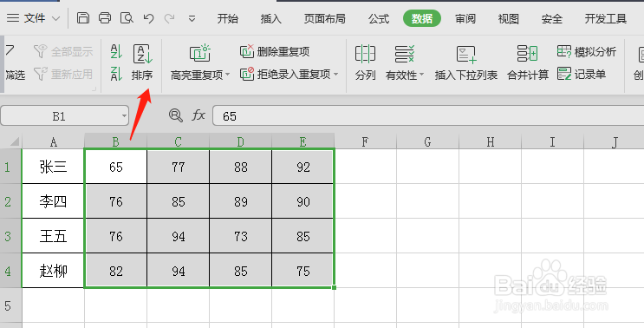Viewport: 644px width, 328px height.
Task: Select column A header
Action: [53, 141]
